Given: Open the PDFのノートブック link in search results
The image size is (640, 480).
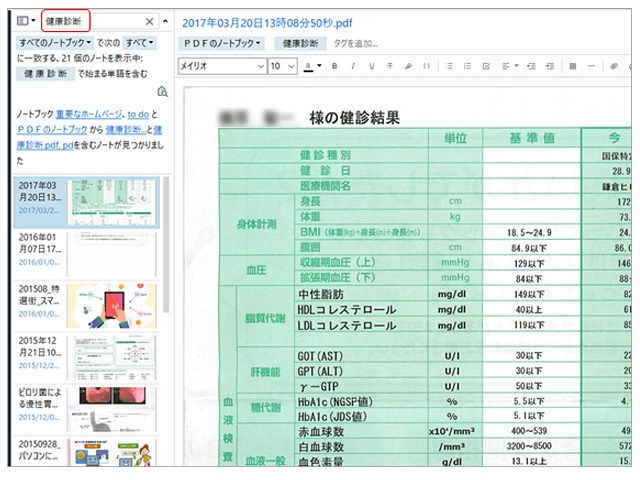Looking at the screenshot, I should pos(52,130).
